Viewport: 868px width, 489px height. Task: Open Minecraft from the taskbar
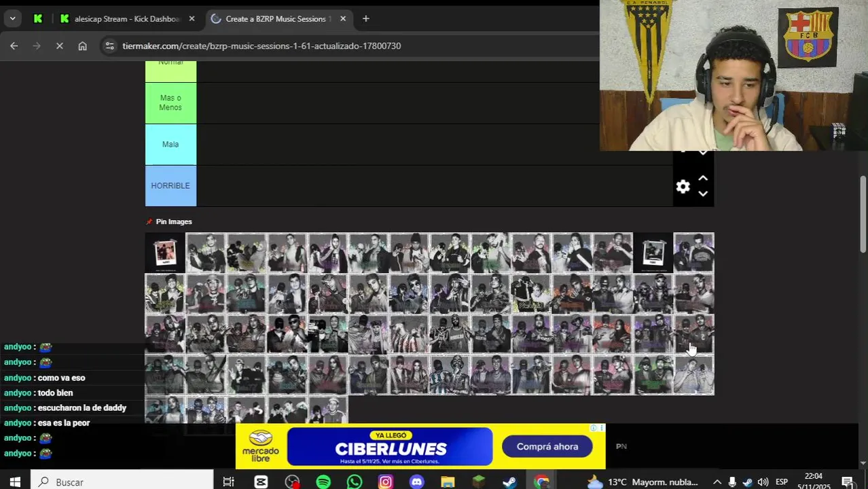tap(479, 482)
